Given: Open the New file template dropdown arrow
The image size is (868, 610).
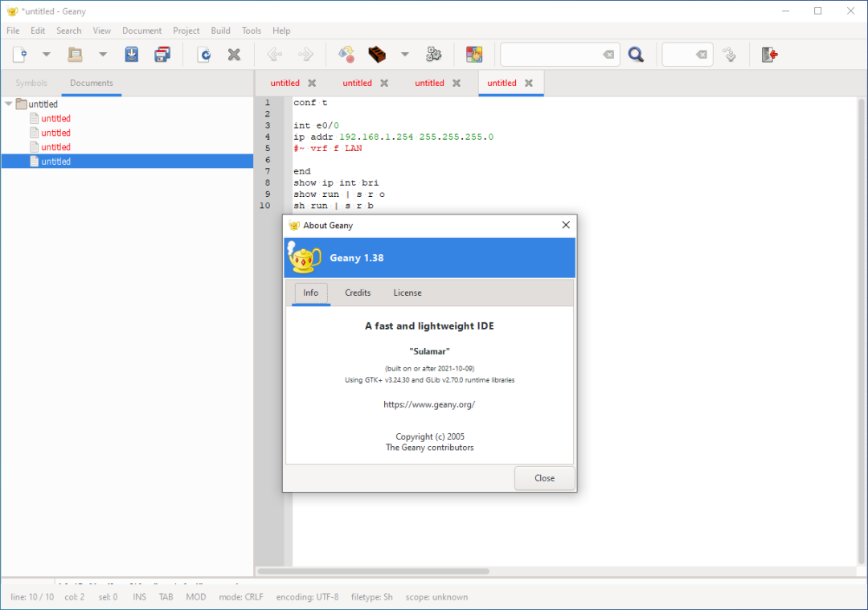Looking at the screenshot, I should point(47,54).
